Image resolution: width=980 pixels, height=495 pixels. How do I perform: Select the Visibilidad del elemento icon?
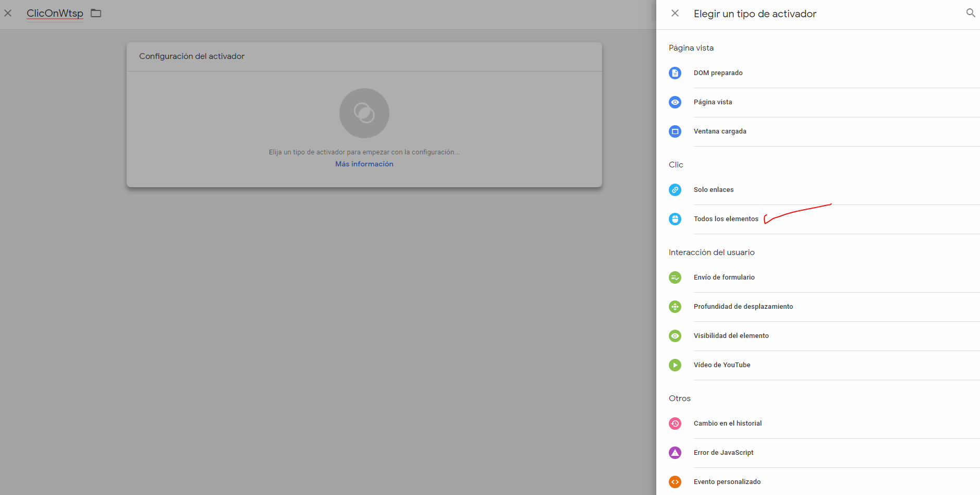pyautogui.click(x=675, y=336)
